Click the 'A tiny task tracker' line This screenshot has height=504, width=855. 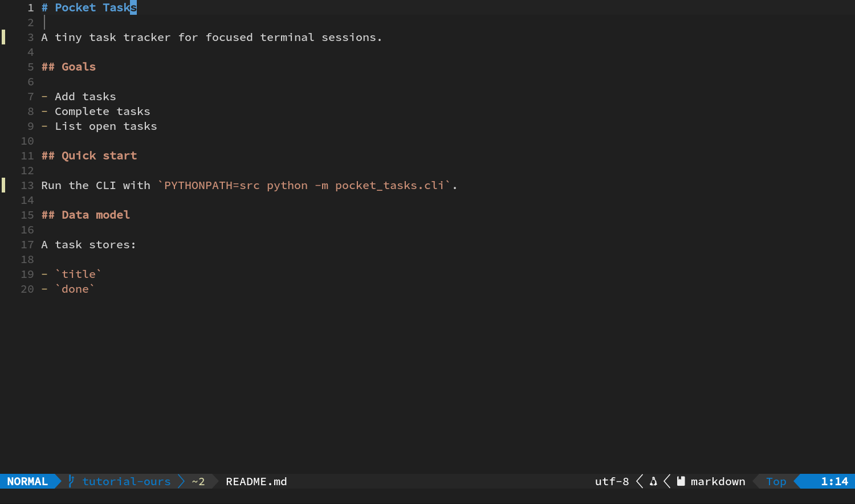pos(211,37)
